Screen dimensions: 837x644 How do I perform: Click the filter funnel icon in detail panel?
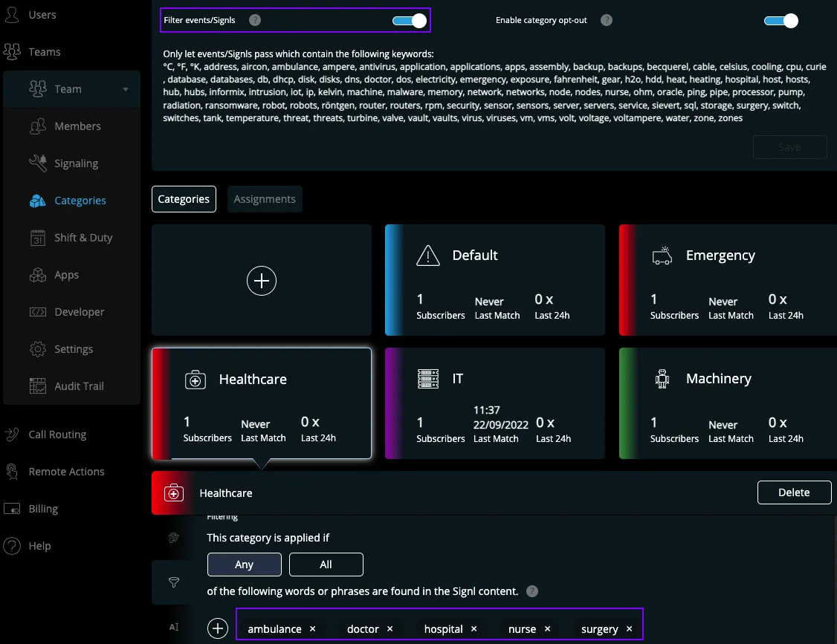coord(173,582)
